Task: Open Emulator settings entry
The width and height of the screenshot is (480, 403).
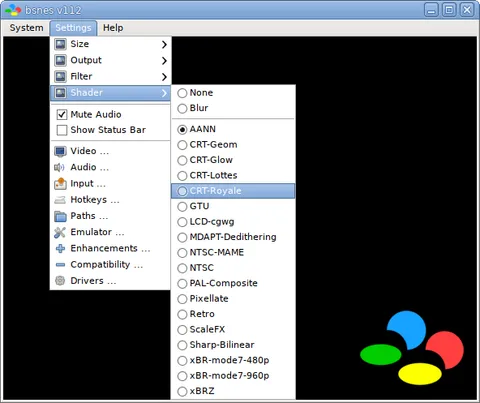Action: point(110,232)
